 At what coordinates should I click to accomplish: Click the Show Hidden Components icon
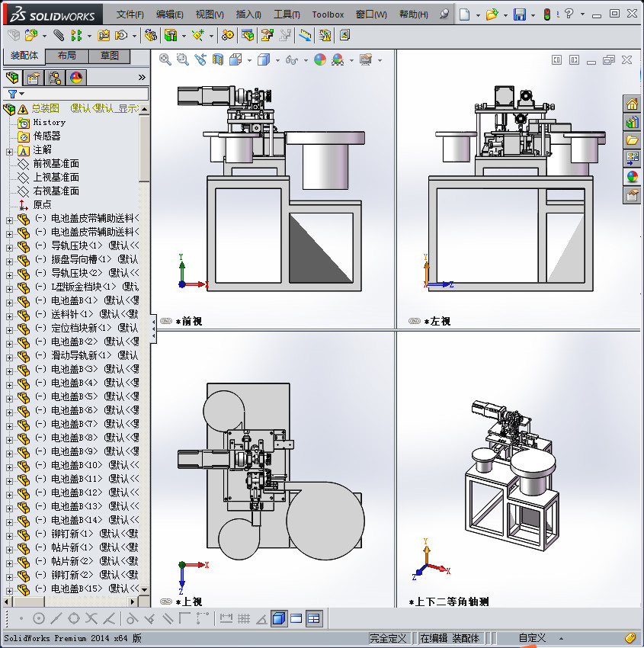[x=151, y=36]
